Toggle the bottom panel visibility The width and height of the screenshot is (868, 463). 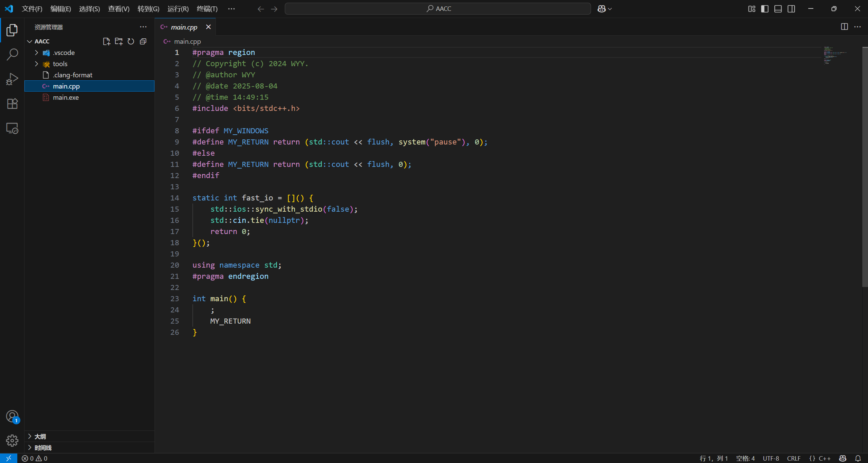pyautogui.click(x=778, y=8)
